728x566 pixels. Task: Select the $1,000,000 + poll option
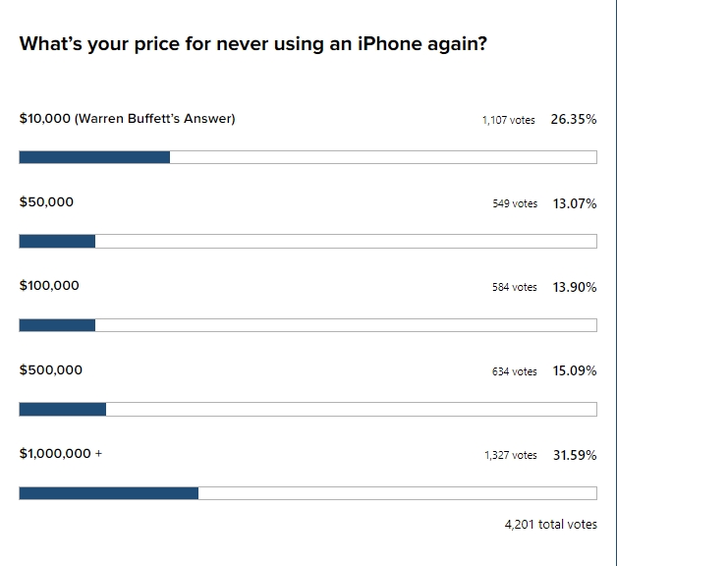[60, 454]
